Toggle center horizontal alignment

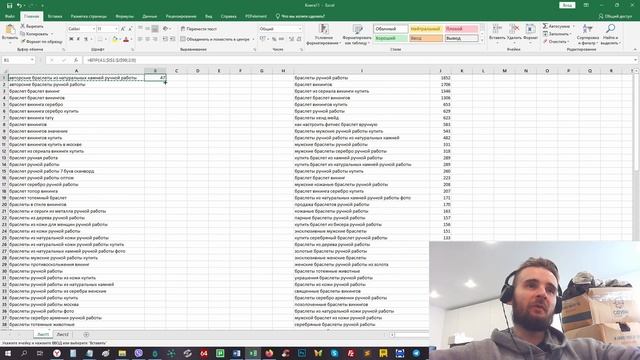tap(147, 39)
